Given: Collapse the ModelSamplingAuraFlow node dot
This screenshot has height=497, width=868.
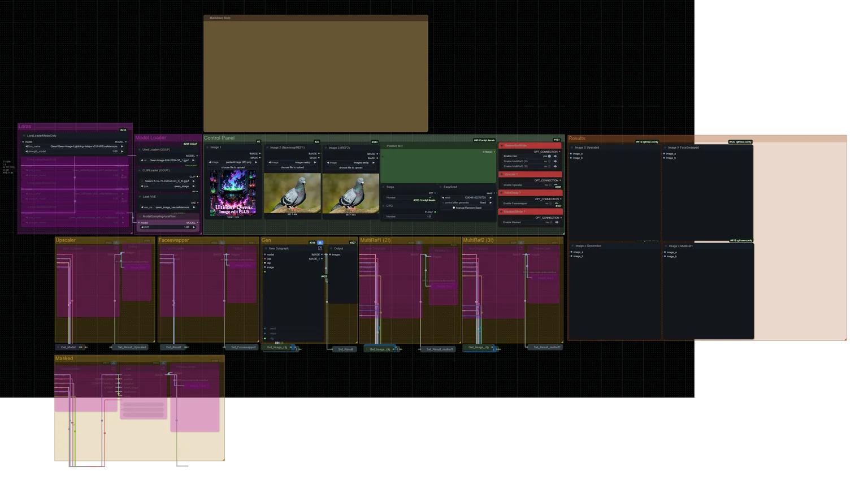Looking at the screenshot, I should pyautogui.click(x=140, y=217).
